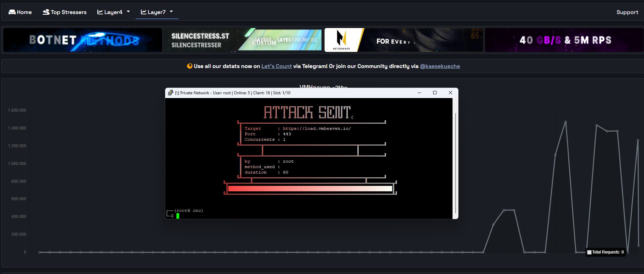Click the Netdowner banner thumbnail

coord(403,40)
